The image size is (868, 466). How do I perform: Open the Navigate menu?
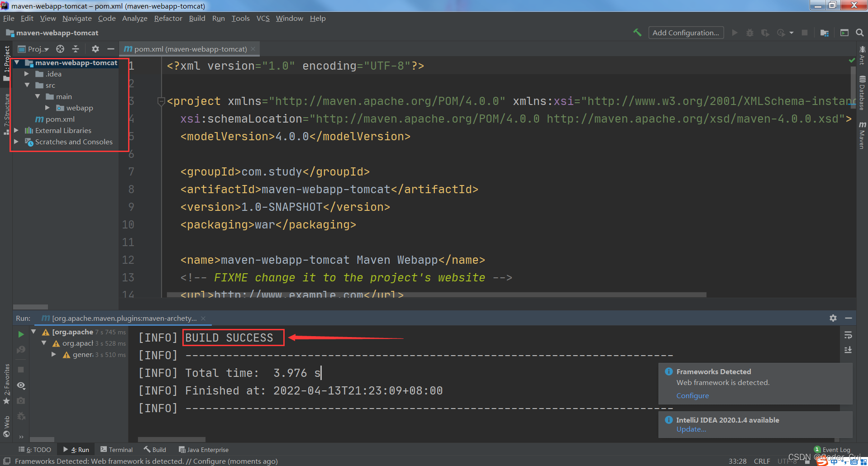point(77,18)
